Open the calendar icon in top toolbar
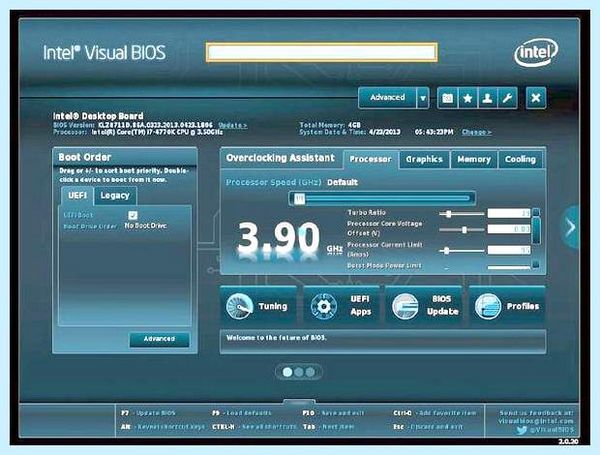The width and height of the screenshot is (600, 455). [x=447, y=98]
